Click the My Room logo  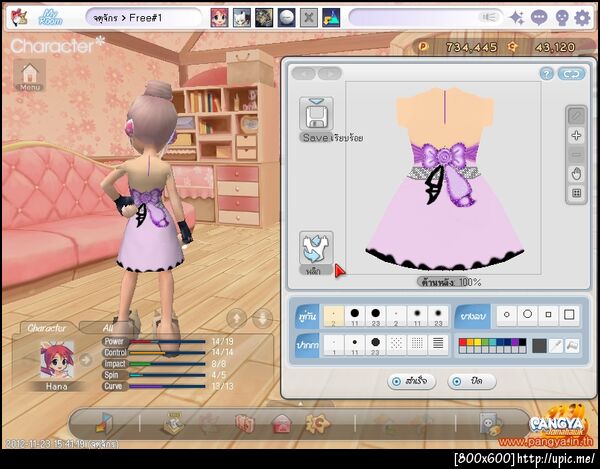(50, 18)
